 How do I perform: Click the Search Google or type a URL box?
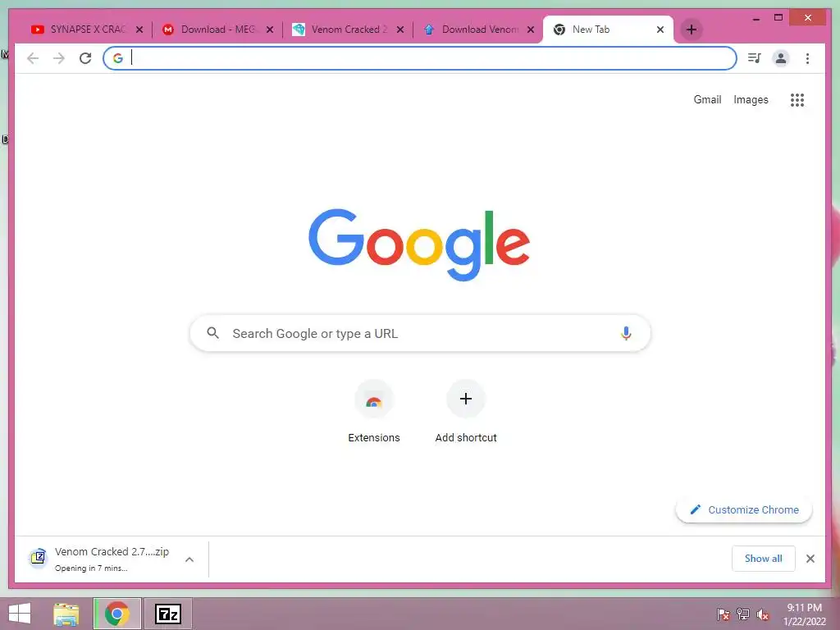coord(420,333)
